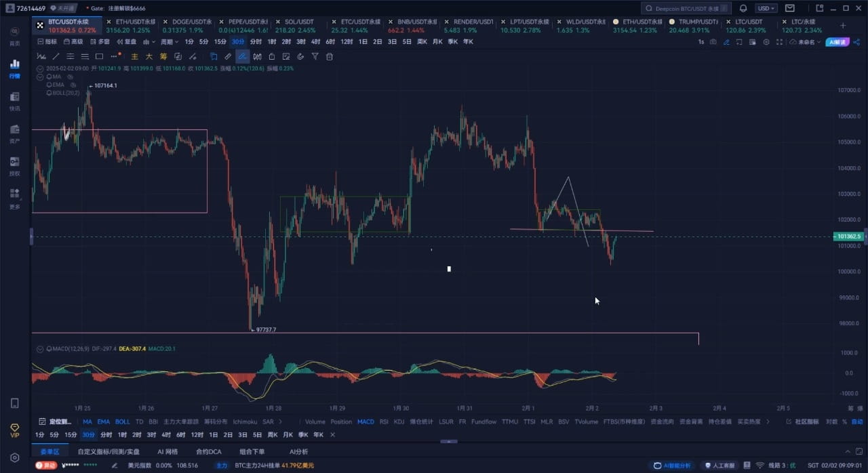The width and height of the screenshot is (868, 473).
Task: Open the 合约DCA bottom tab
Action: [x=208, y=451]
